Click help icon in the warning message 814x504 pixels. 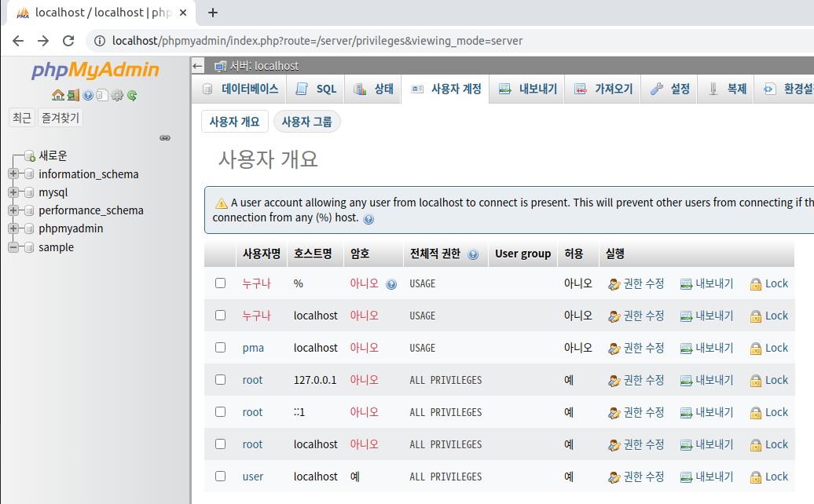[x=368, y=219]
